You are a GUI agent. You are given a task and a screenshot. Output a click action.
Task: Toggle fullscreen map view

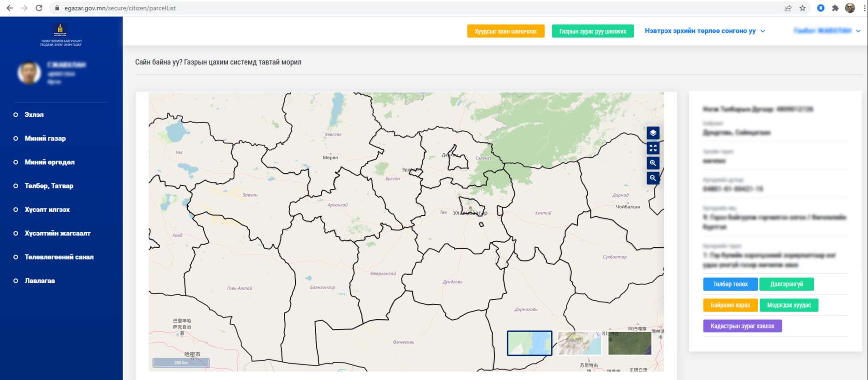(653, 148)
